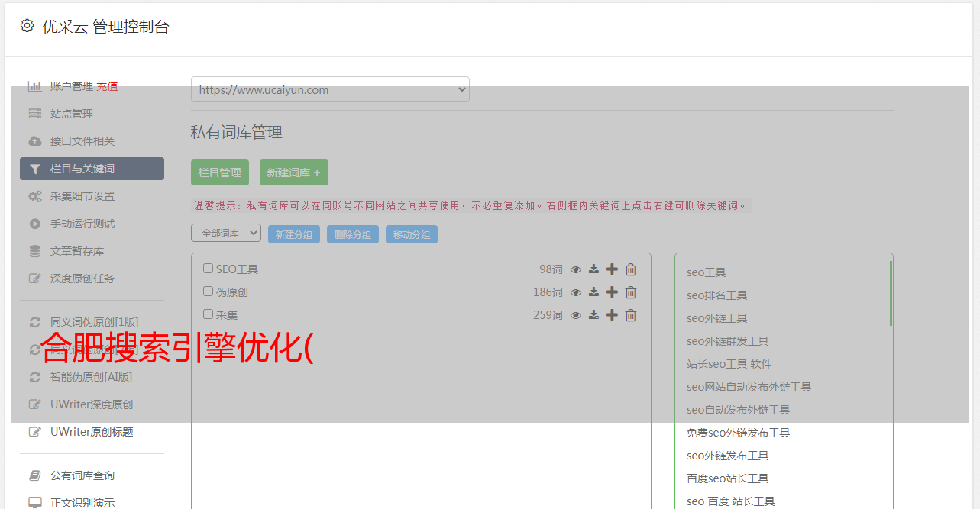Open 文章暂存库 in the sidebar
The height and width of the screenshot is (509, 980).
(77, 251)
